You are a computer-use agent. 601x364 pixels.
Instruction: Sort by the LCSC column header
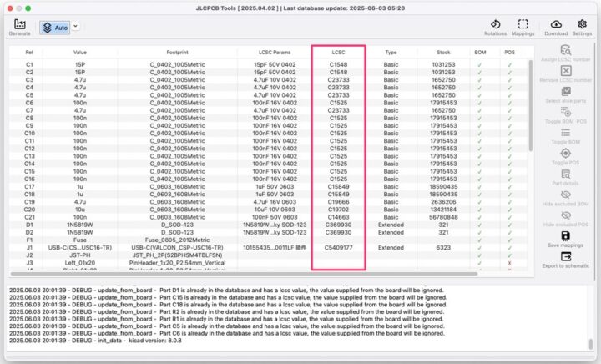pyautogui.click(x=338, y=52)
